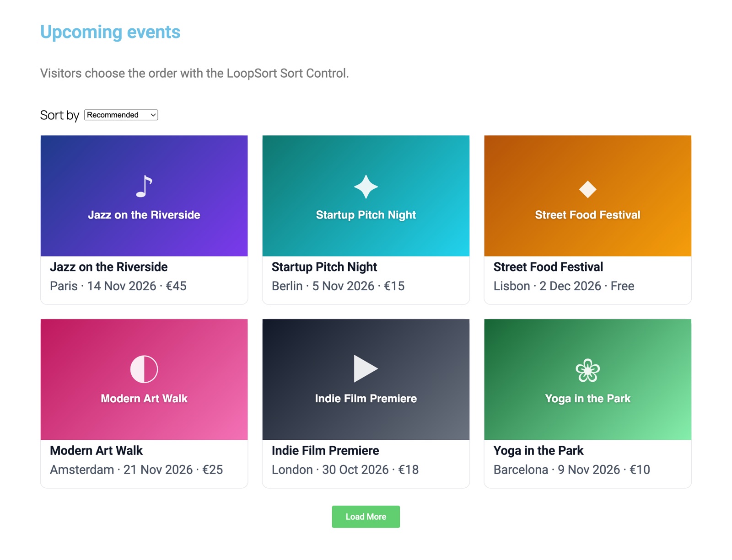Click the half-circle icon on Modern Art Walk
732x560 pixels.
[144, 369]
